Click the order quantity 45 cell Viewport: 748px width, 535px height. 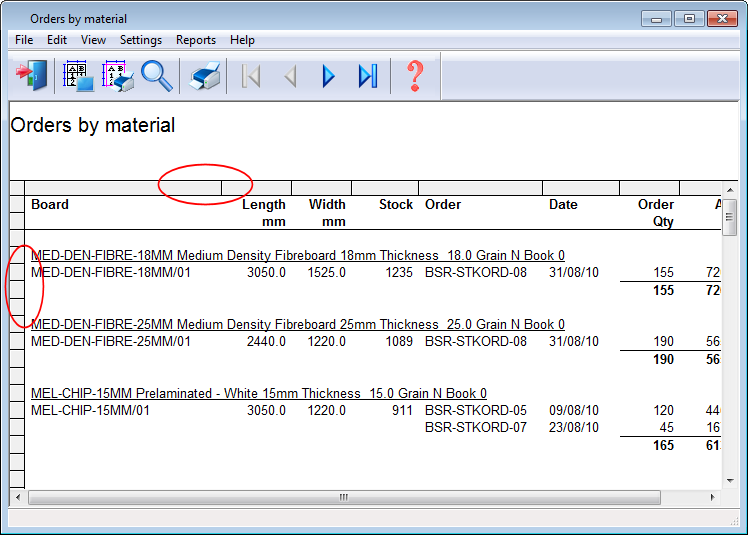(x=666, y=427)
